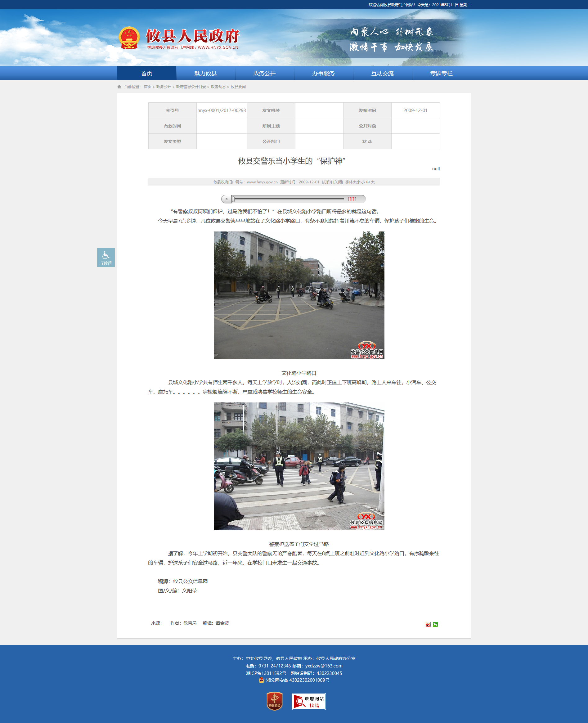Click the 党政机关 badge icon
Image resolution: width=588 pixels, height=723 pixels.
click(274, 701)
